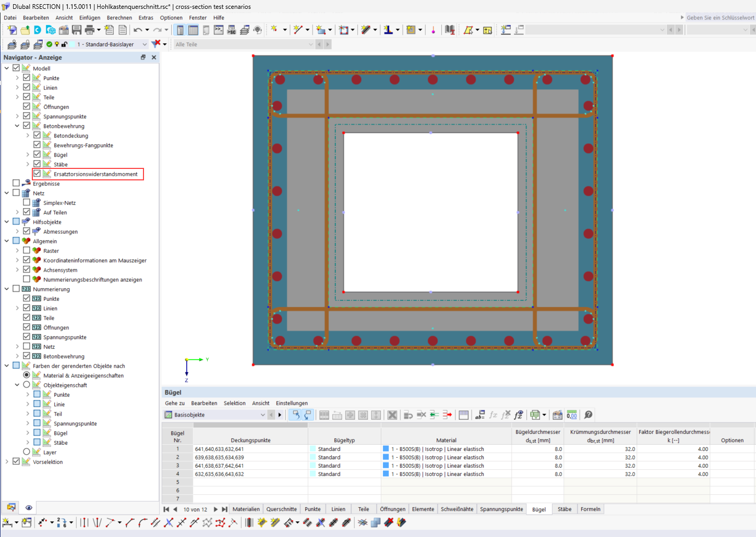Click the decimal places 0,00 icon

[x=572, y=415]
